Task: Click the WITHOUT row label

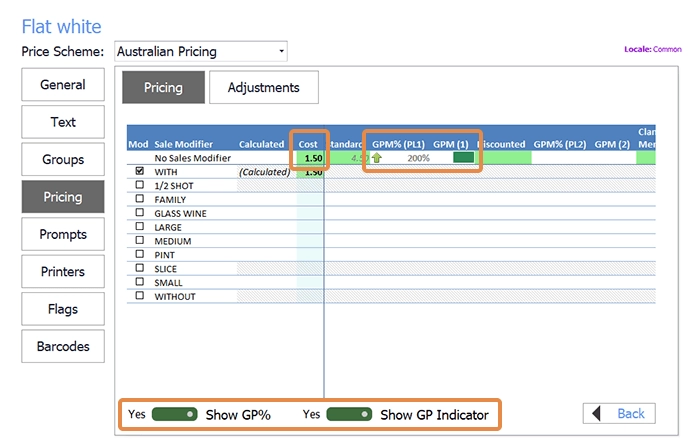Action: (175, 296)
